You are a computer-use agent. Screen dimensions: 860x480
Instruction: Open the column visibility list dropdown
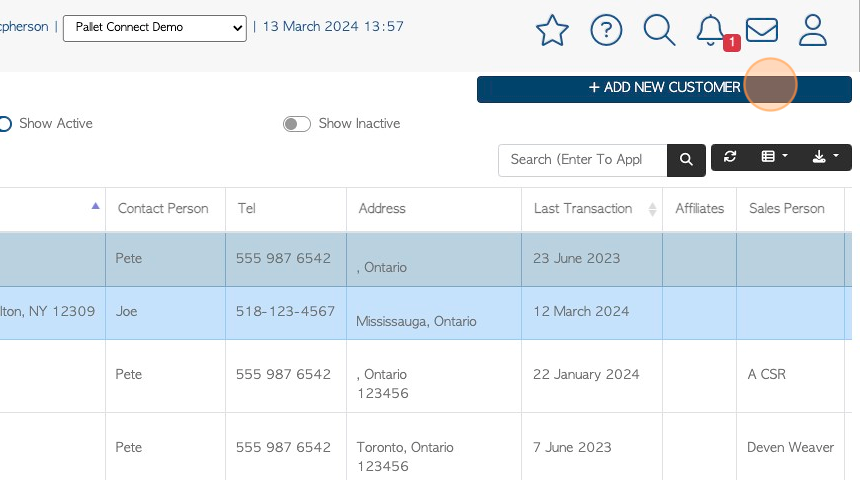(x=774, y=157)
